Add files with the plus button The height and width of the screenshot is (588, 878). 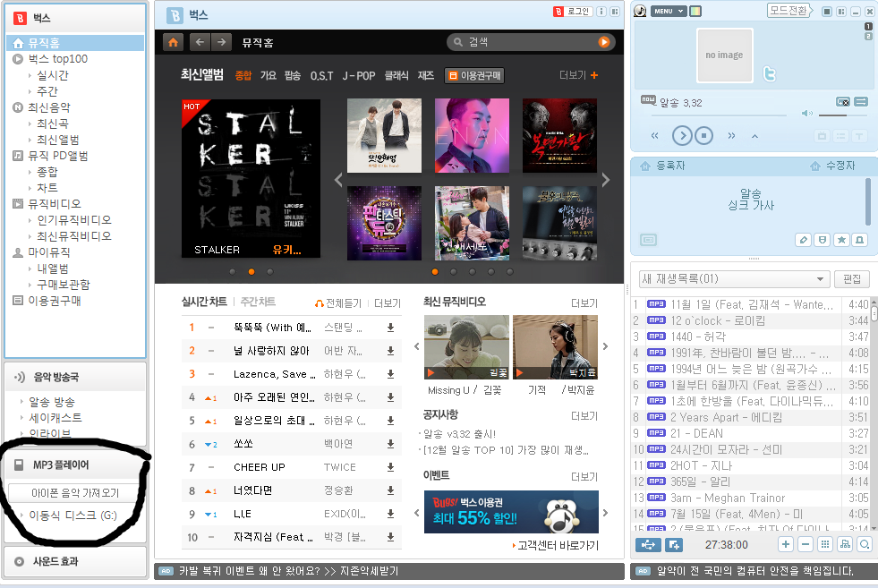coord(786,544)
